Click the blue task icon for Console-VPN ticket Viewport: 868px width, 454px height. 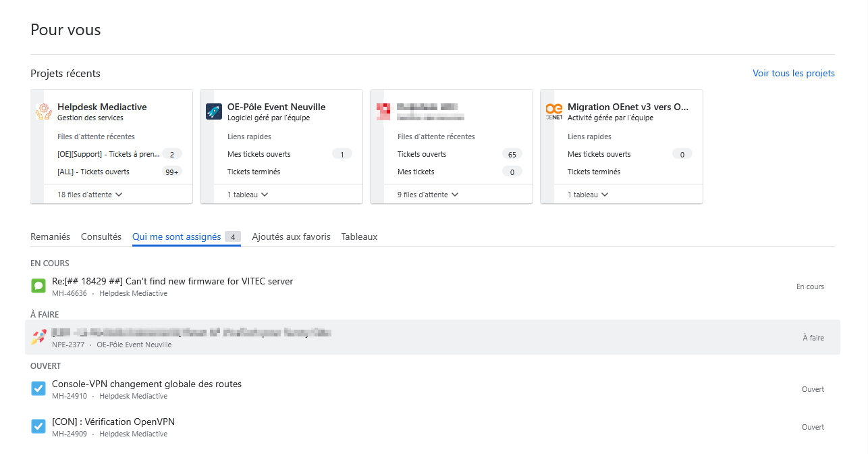pyautogui.click(x=38, y=388)
